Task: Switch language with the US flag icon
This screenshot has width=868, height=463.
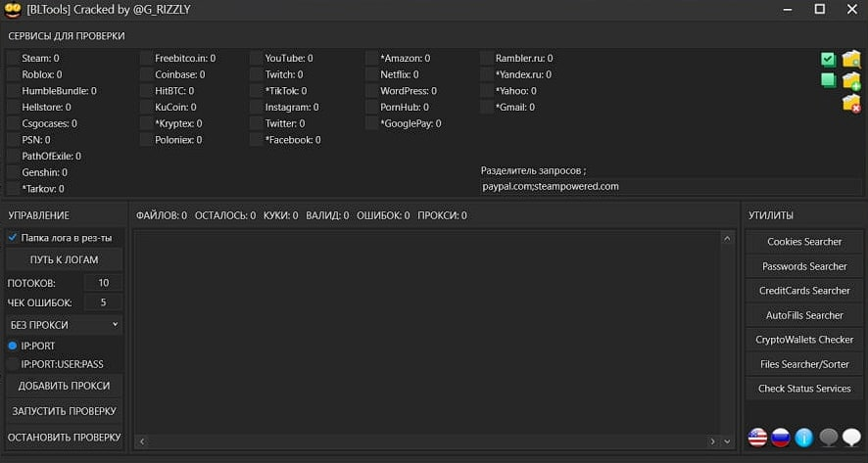Action: tap(757, 438)
